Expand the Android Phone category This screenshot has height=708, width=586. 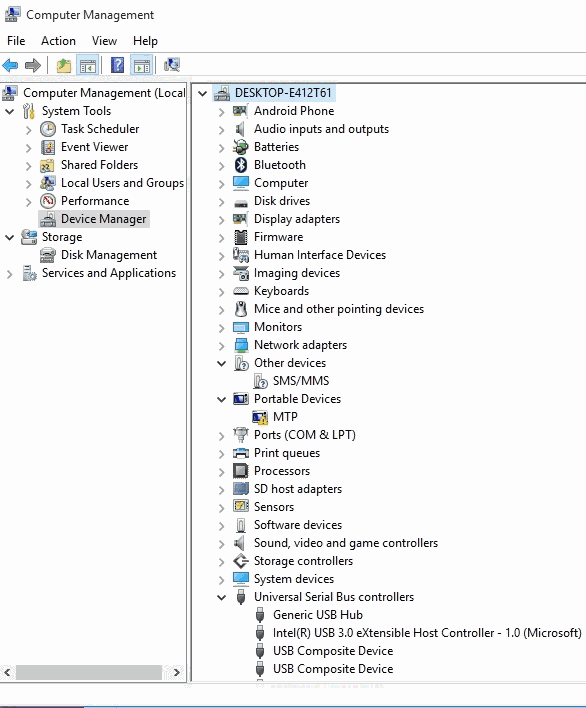pos(221,112)
